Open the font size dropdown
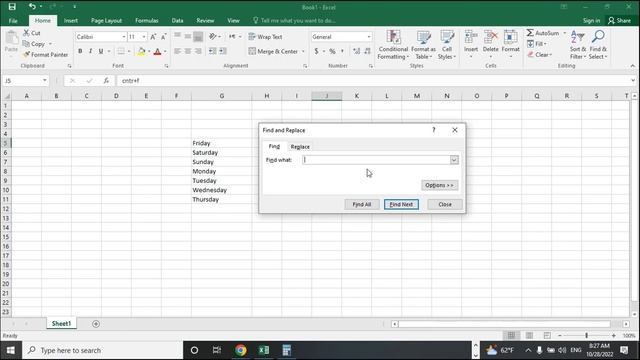The height and width of the screenshot is (360, 640). [144, 37]
